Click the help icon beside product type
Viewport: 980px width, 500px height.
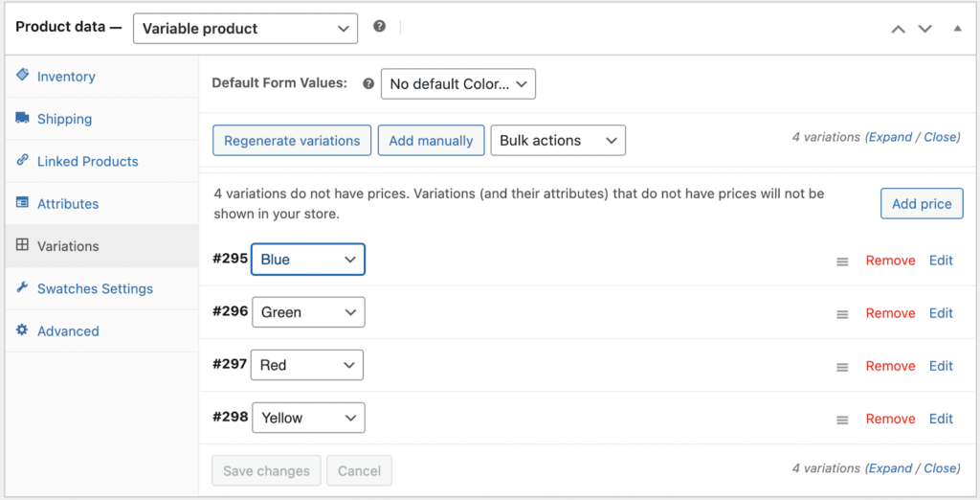pos(379,27)
